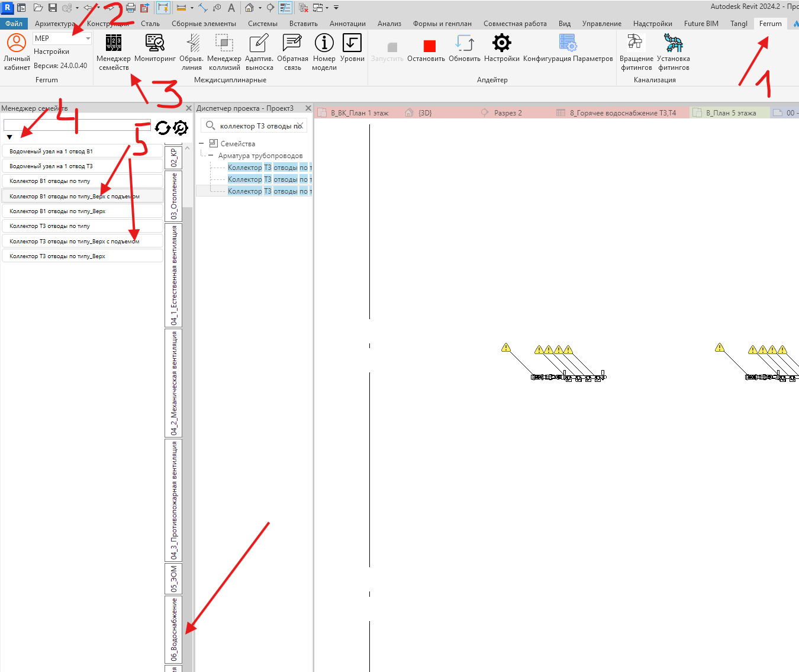Switch to the Ferrum ribbon tab
This screenshot has height=672, width=799.
click(770, 24)
